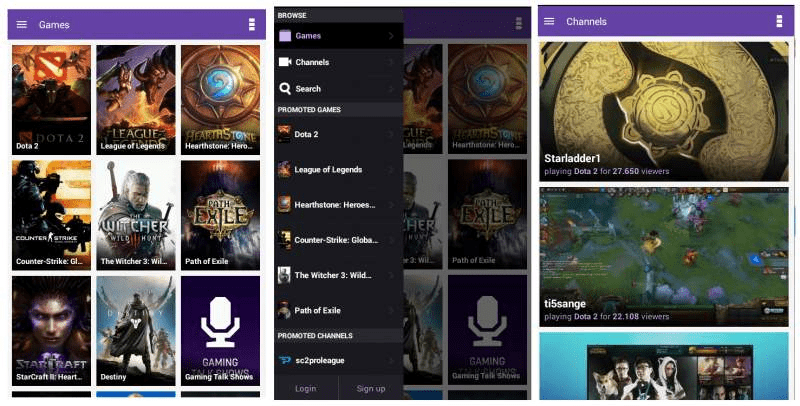Click League of Legends icon in drawer
Screen dimensions: 800x406
point(284,169)
